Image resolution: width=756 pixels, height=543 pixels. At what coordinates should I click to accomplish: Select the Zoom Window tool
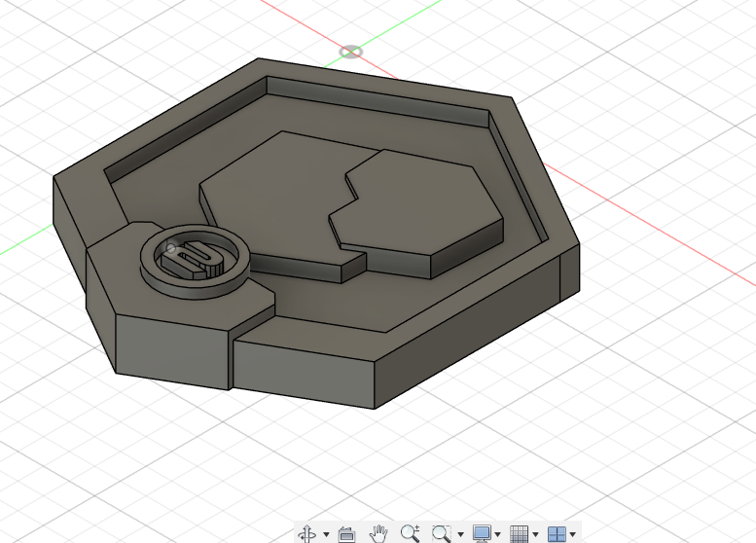(x=441, y=534)
